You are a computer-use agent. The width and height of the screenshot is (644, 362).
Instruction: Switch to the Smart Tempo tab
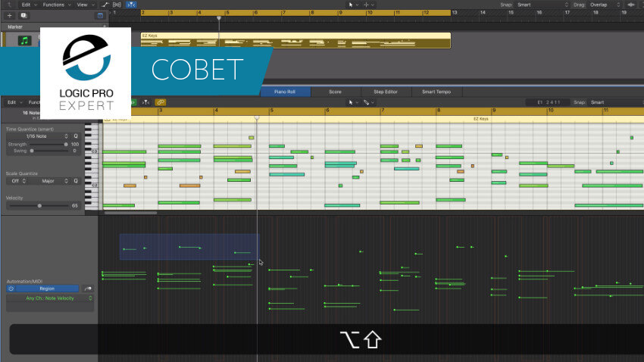coord(436,92)
